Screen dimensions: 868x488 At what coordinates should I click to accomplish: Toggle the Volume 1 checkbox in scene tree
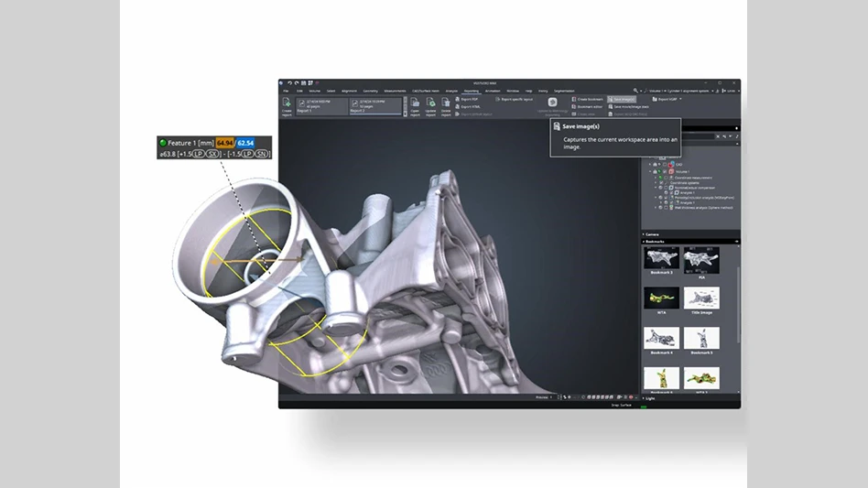[665, 171]
